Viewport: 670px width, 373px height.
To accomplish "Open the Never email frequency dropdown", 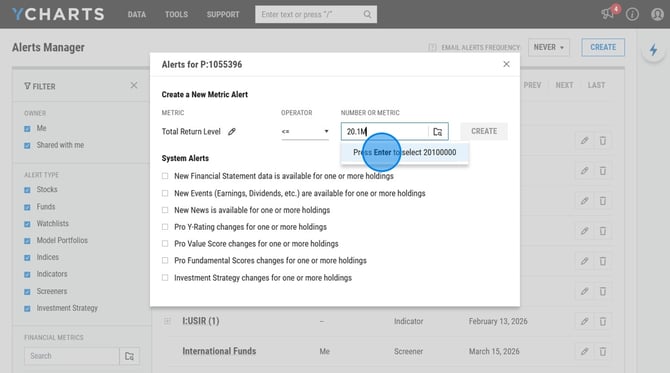I will coord(549,47).
